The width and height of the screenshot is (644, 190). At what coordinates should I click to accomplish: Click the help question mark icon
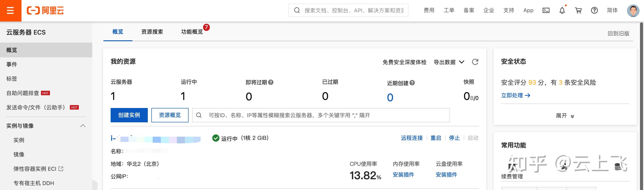pyautogui.click(x=594, y=11)
